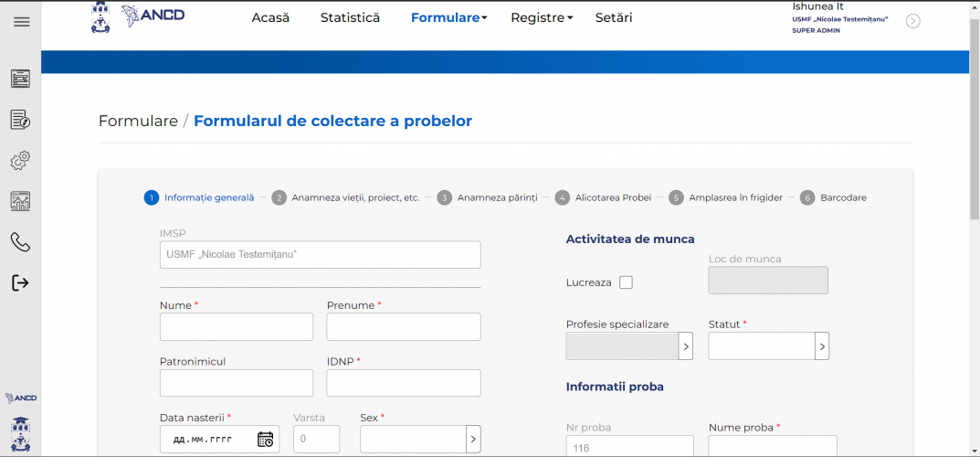Click the statistics chart icon in the sidebar
The height and width of the screenshot is (457, 980).
pyautogui.click(x=21, y=201)
